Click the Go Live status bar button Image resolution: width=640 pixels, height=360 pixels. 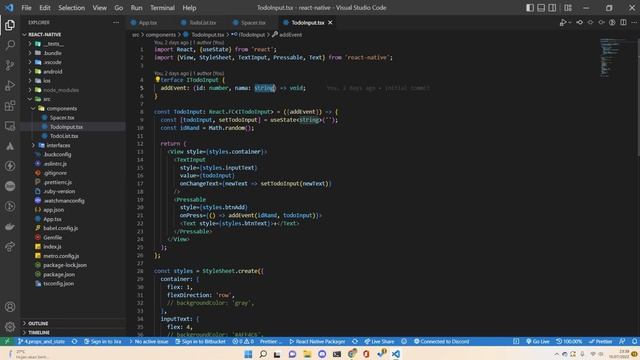pyautogui.click(x=538, y=341)
